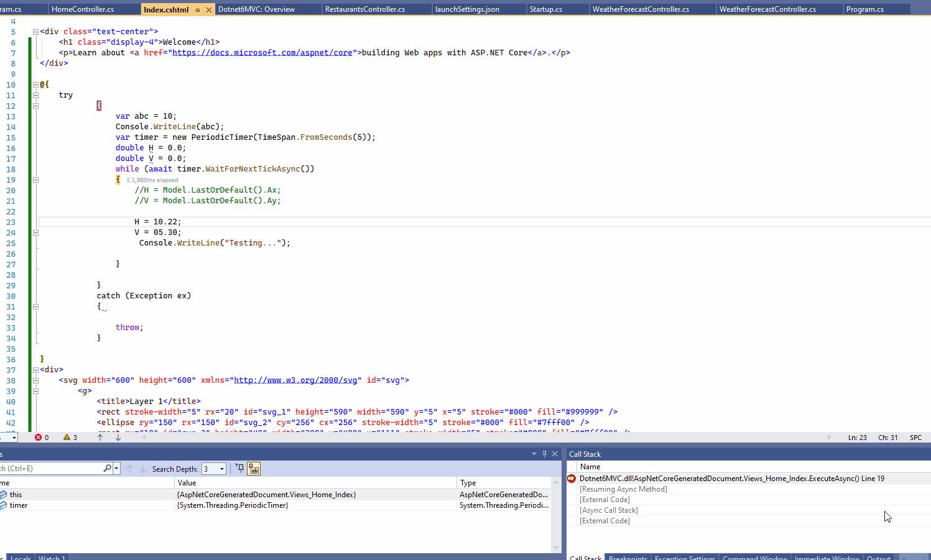
Task: Pin the Index.cshtml tab
Action: click(x=198, y=10)
